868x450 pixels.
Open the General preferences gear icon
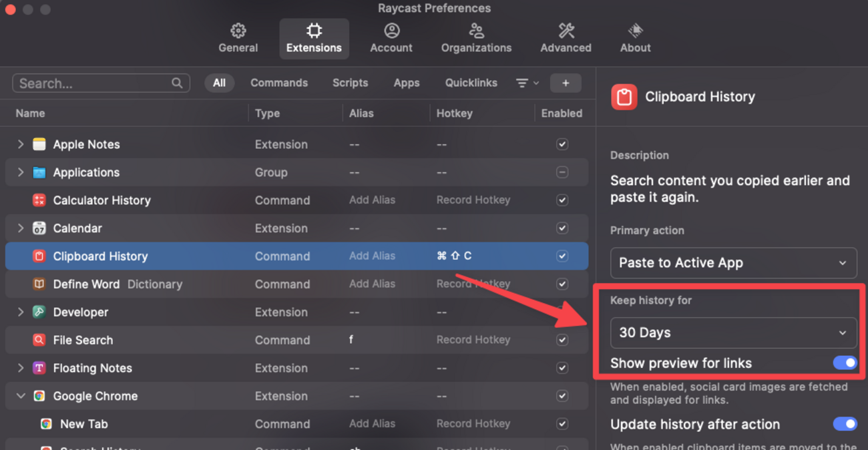(x=238, y=31)
